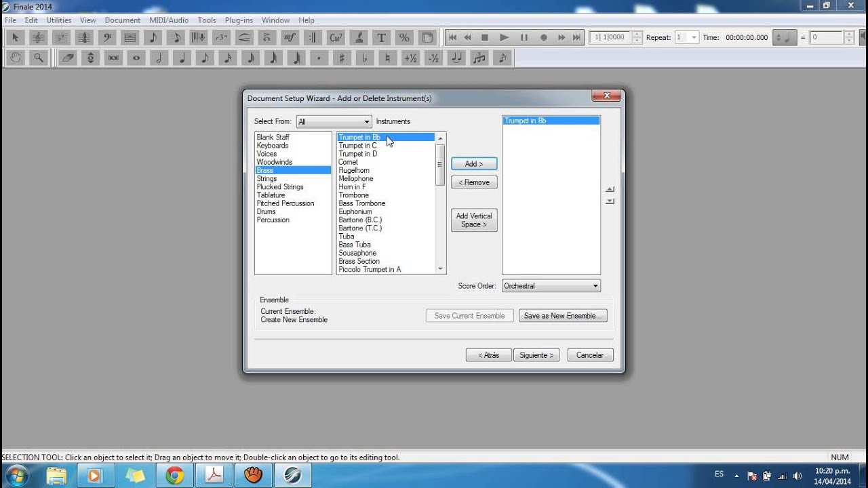Choose the Repeat tool
This screenshot has height=488, width=868.
313,38
